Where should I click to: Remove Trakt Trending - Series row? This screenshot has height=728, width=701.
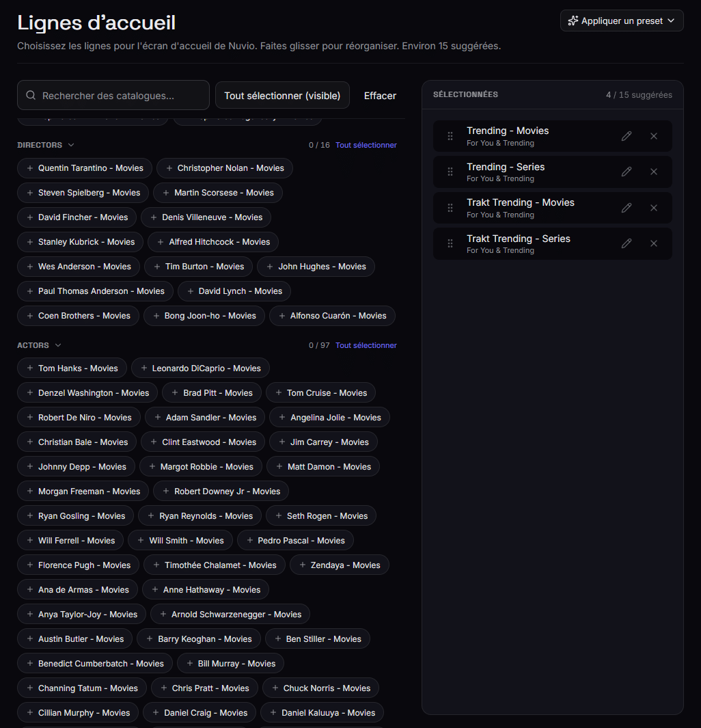pos(654,244)
